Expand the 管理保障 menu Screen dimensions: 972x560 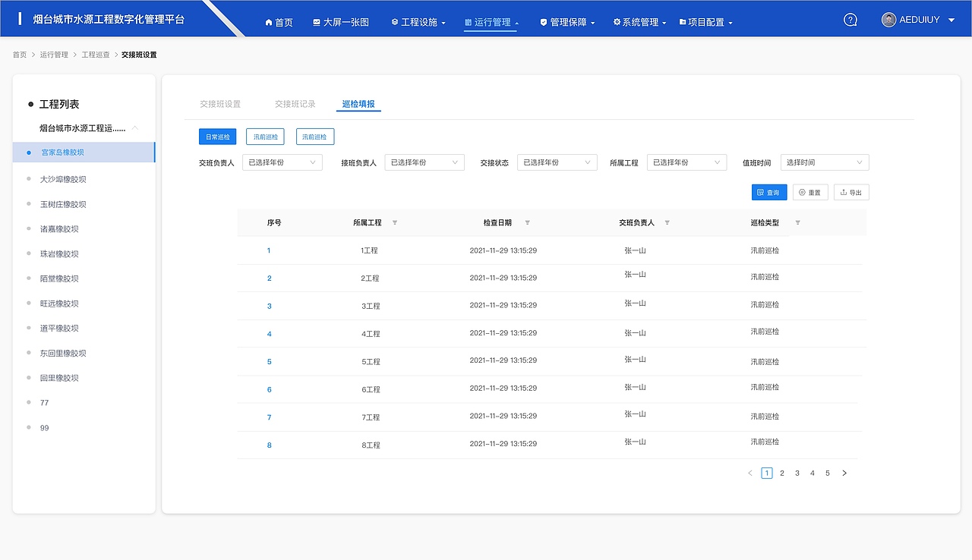click(567, 23)
